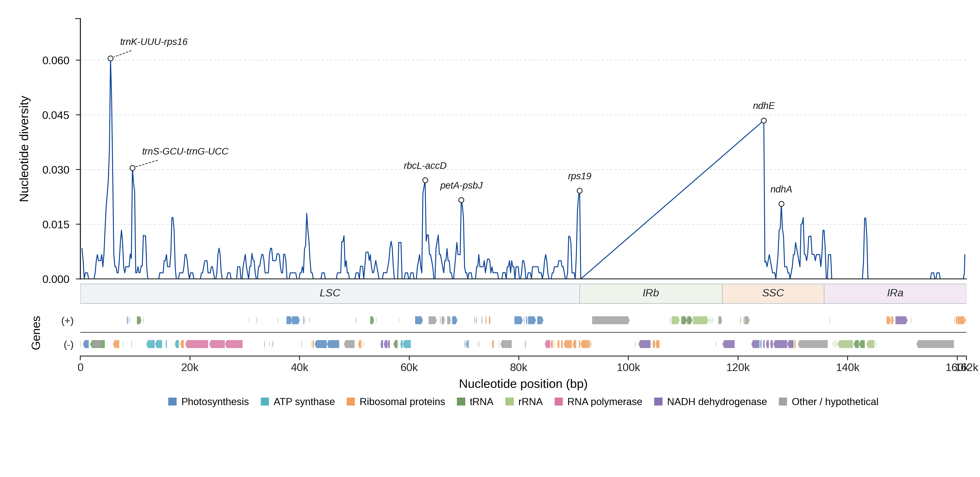Screen dimensions: 980x477
Task: Click the '120k' x-axis tick label
Action: pos(738,368)
